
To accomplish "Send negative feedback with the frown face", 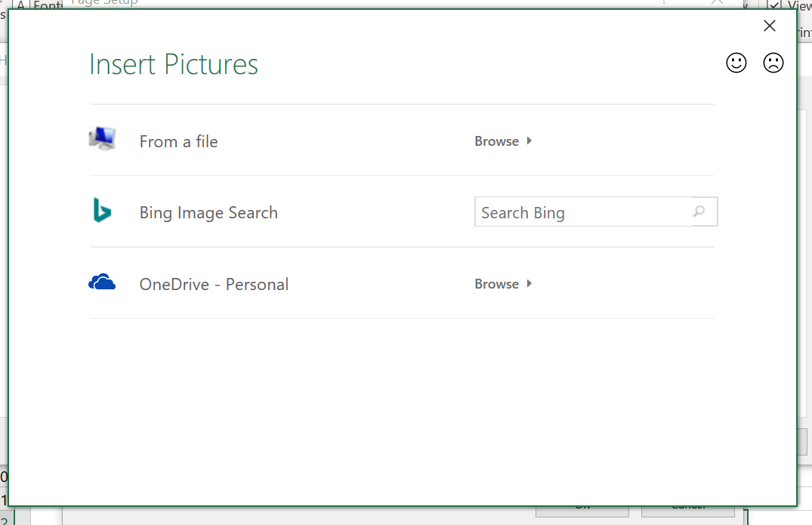I will point(773,63).
